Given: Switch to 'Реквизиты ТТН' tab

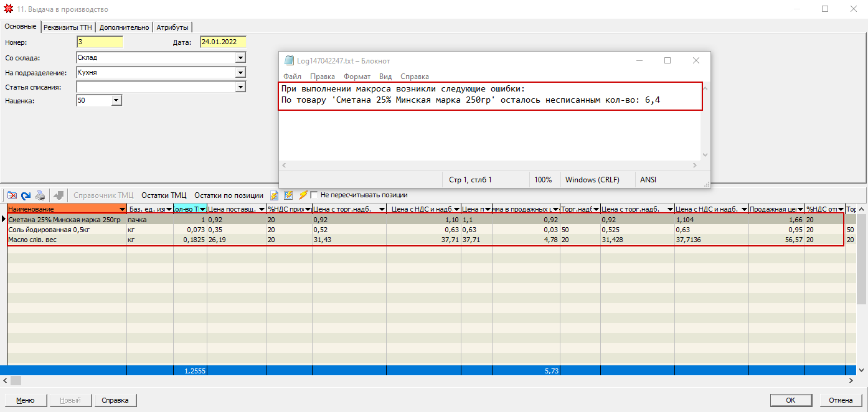Looking at the screenshot, I should 68,27.
